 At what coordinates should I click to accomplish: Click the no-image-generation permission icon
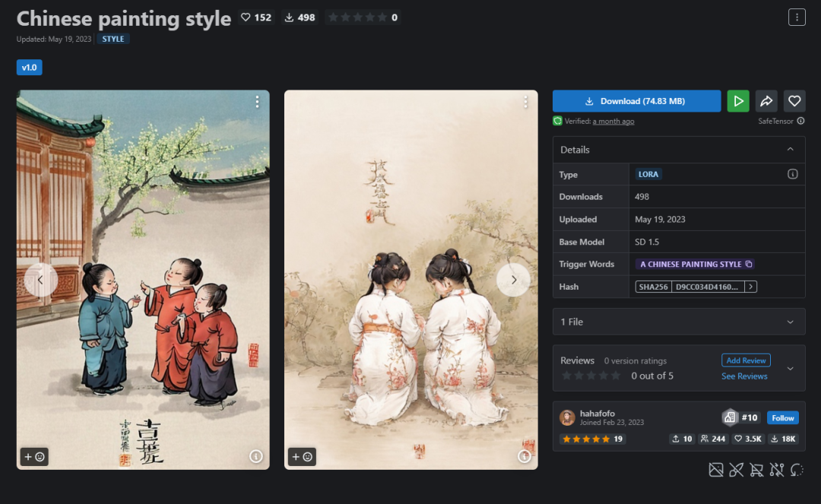pos(716,470)
